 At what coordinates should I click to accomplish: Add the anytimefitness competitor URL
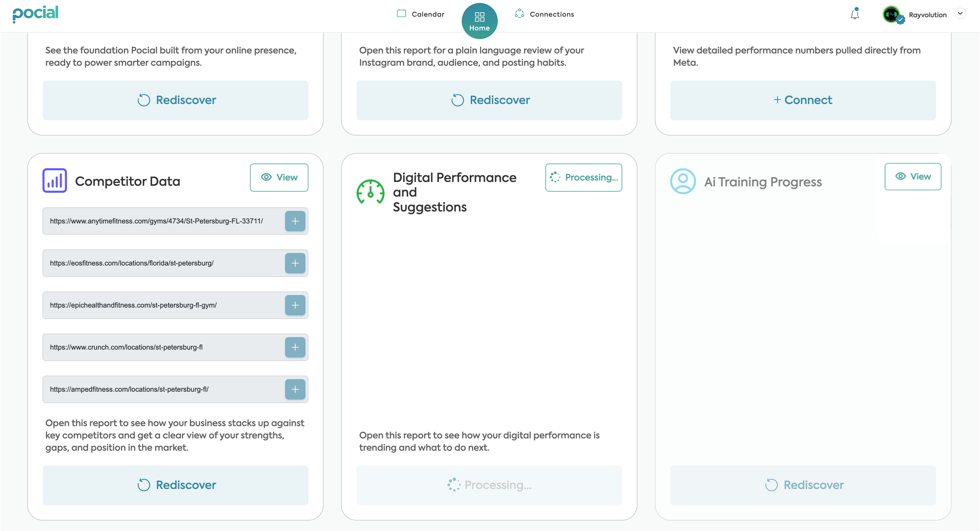click(x=295, y=221)
